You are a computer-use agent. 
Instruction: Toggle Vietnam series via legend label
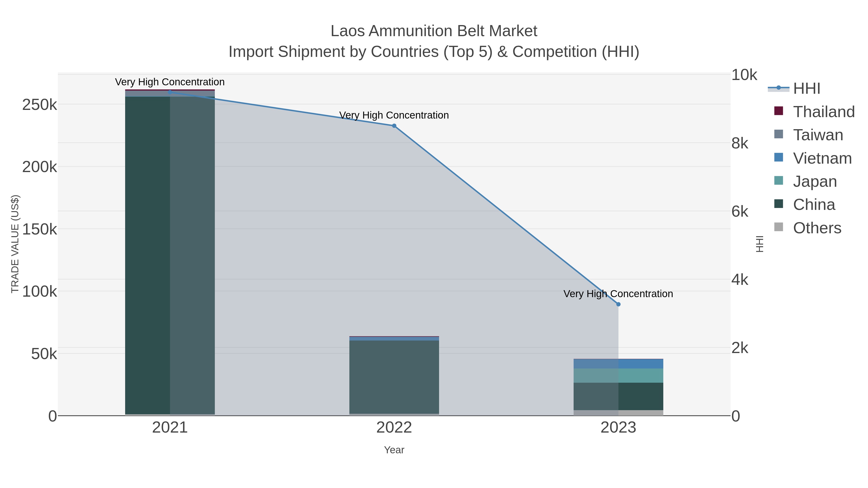(822, 158)
